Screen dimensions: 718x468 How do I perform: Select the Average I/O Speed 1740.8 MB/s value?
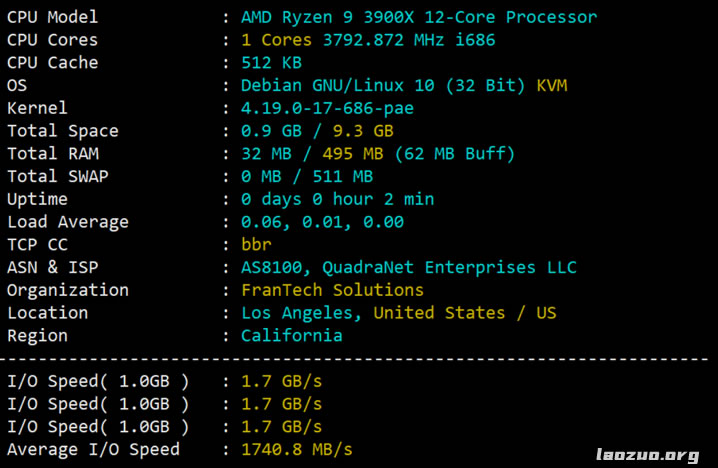click(296, 449)
